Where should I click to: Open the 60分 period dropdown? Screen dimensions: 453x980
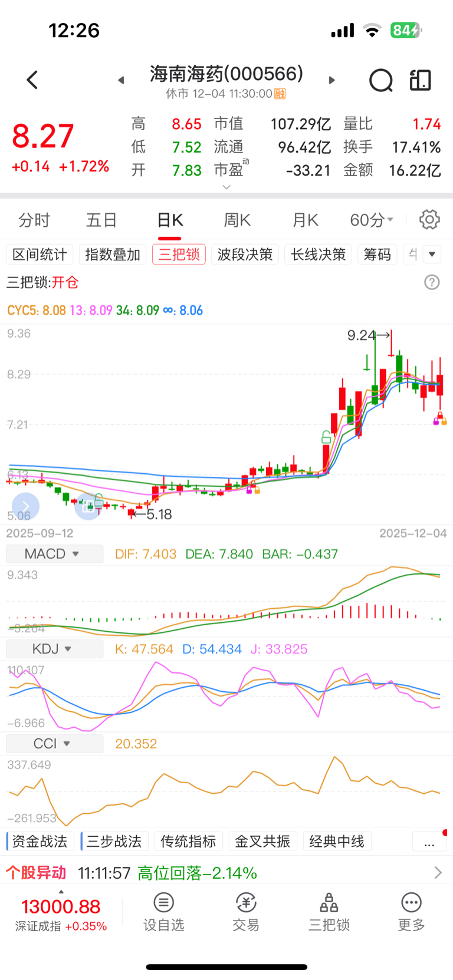click(372, 220)
